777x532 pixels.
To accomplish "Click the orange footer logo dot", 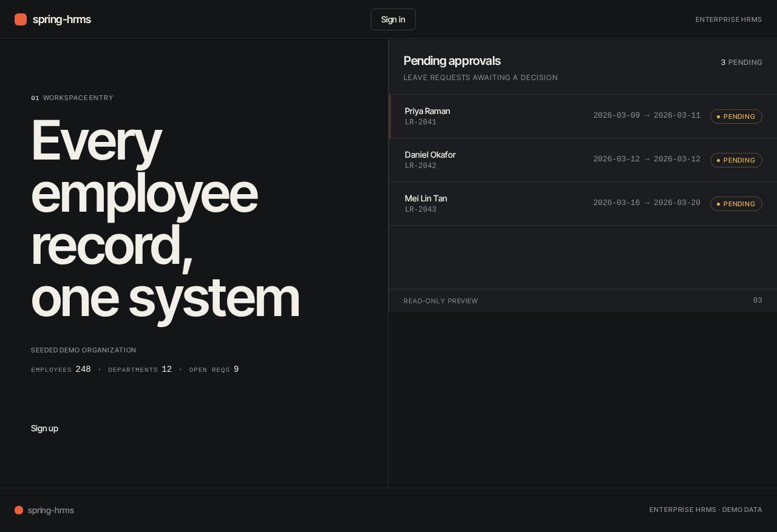I will (x=19, y=510).
